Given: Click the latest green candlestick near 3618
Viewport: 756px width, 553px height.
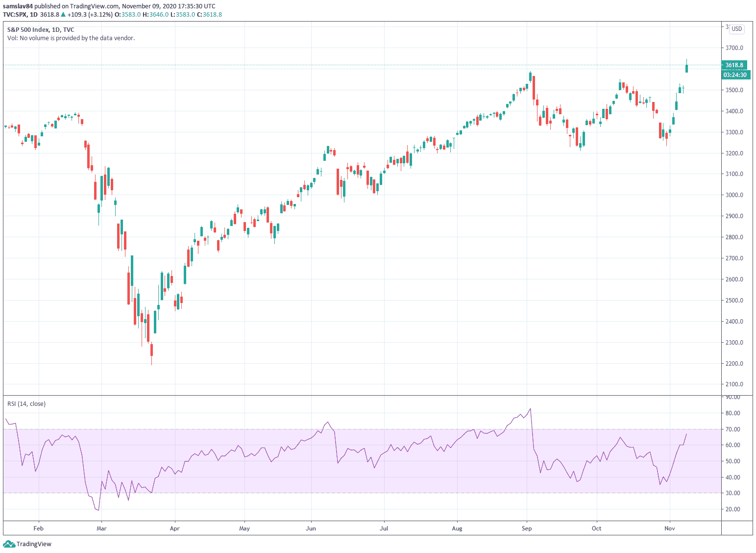Looking at the screenshot, I should coord(686,68).
